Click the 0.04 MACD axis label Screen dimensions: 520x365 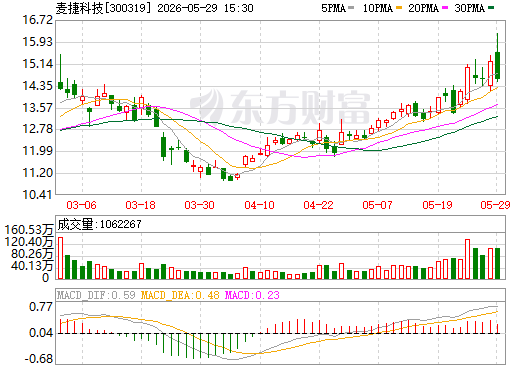pyautogui.click(x=41, y=333)
